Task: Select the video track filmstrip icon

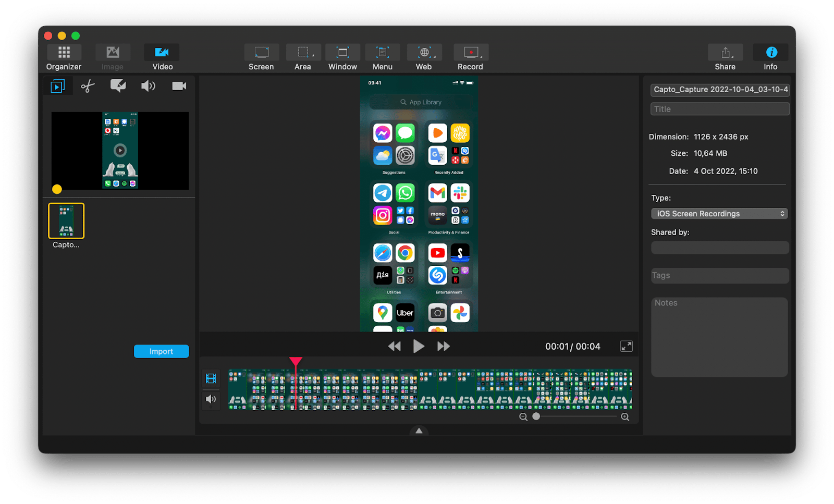Action: coord(211,378)
